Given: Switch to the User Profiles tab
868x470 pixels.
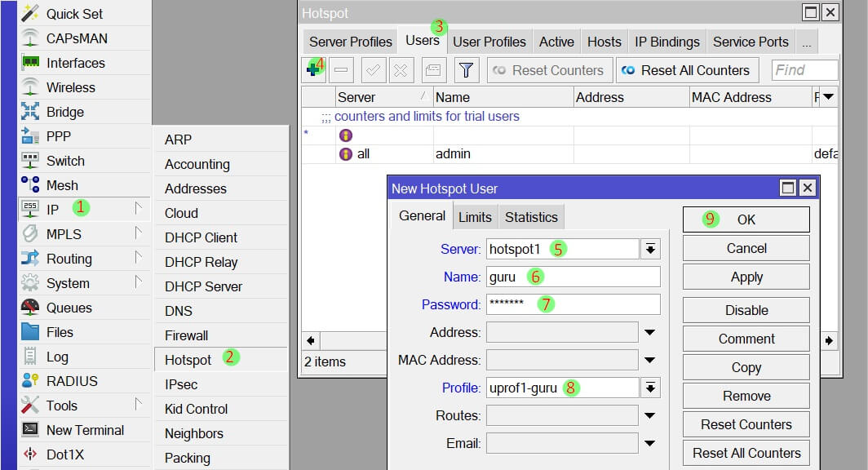Looking at the screenshot, I should (489, 42).
